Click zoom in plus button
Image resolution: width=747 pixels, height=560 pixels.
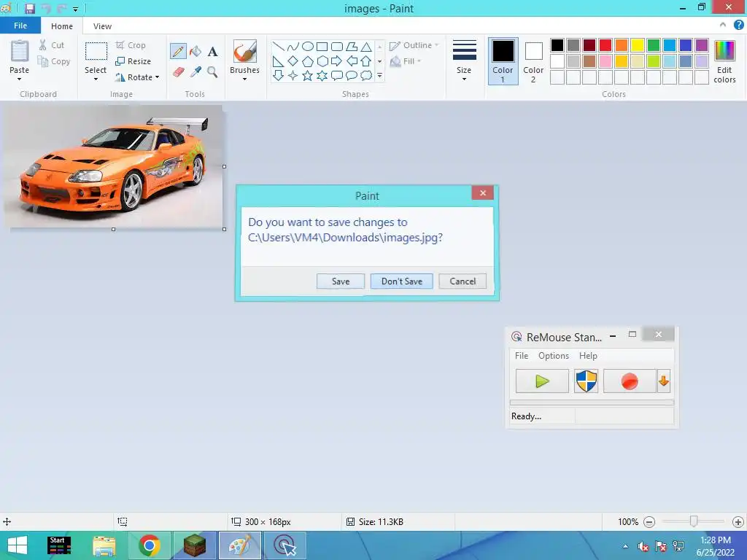(738, 522)
